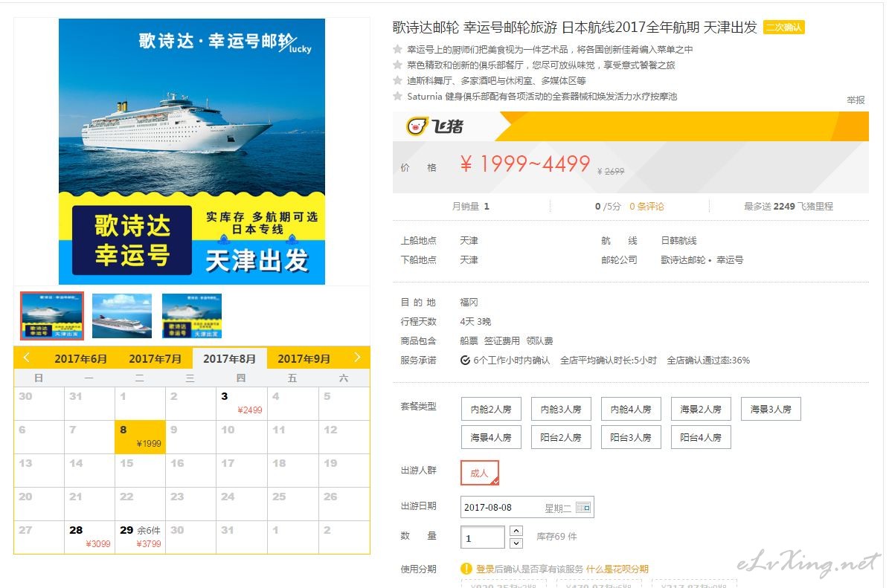Click the 举报 report link
The height and width of the screenshot is (588, 889).
856,100
